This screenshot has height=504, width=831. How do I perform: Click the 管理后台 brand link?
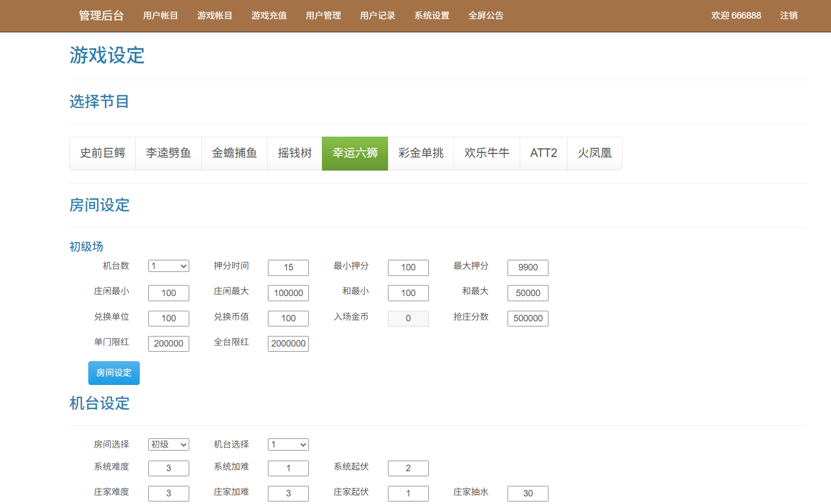[x=101, y=16]
